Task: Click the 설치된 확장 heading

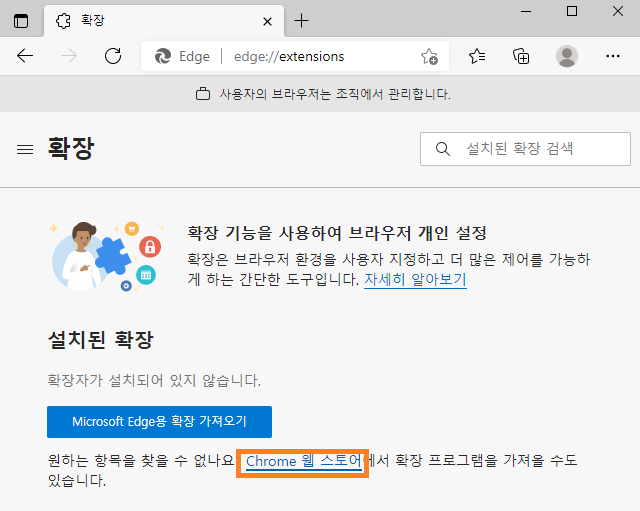Action: pos(100,340)
